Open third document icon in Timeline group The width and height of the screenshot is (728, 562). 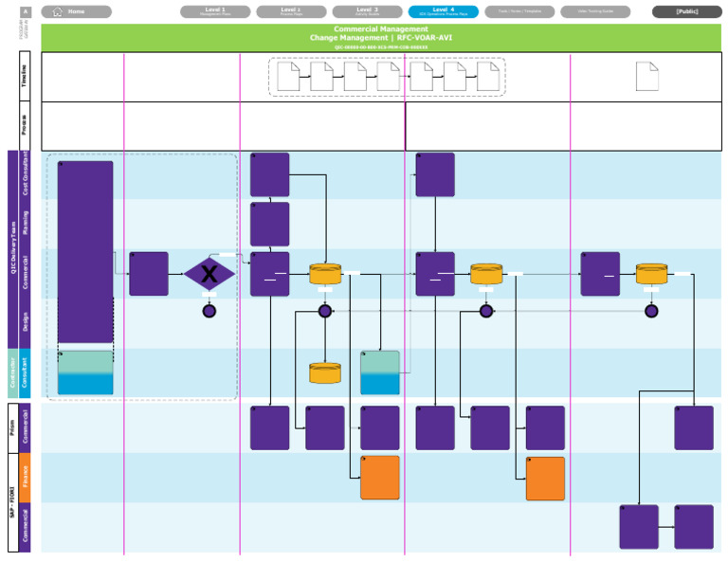[x=355, y=76]
